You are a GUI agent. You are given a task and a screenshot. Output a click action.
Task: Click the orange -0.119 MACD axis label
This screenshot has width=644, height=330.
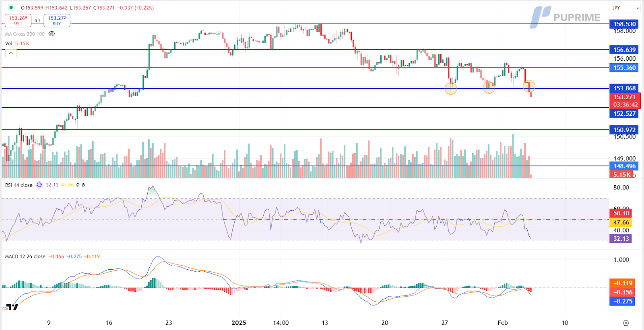(623, 283)
